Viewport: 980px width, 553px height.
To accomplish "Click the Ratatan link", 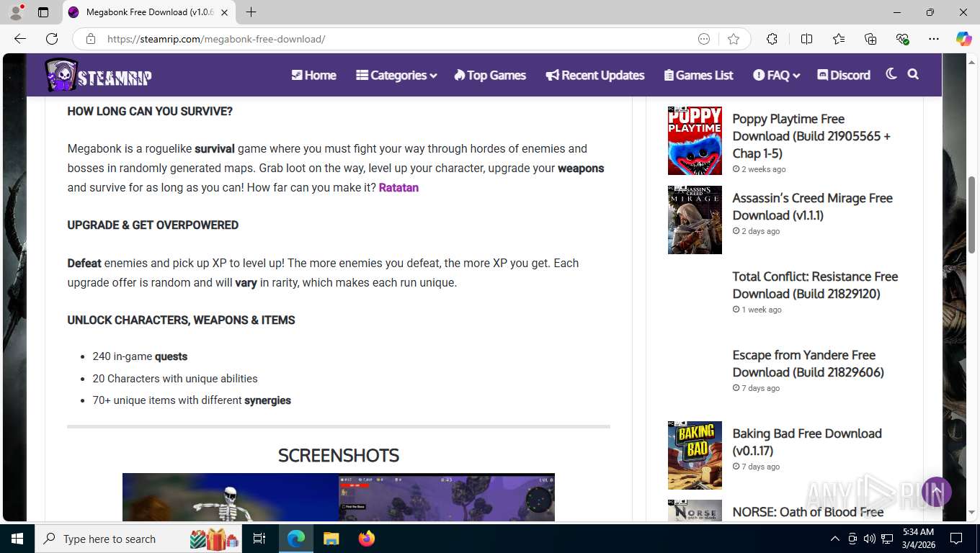I will tap(398, 187).
